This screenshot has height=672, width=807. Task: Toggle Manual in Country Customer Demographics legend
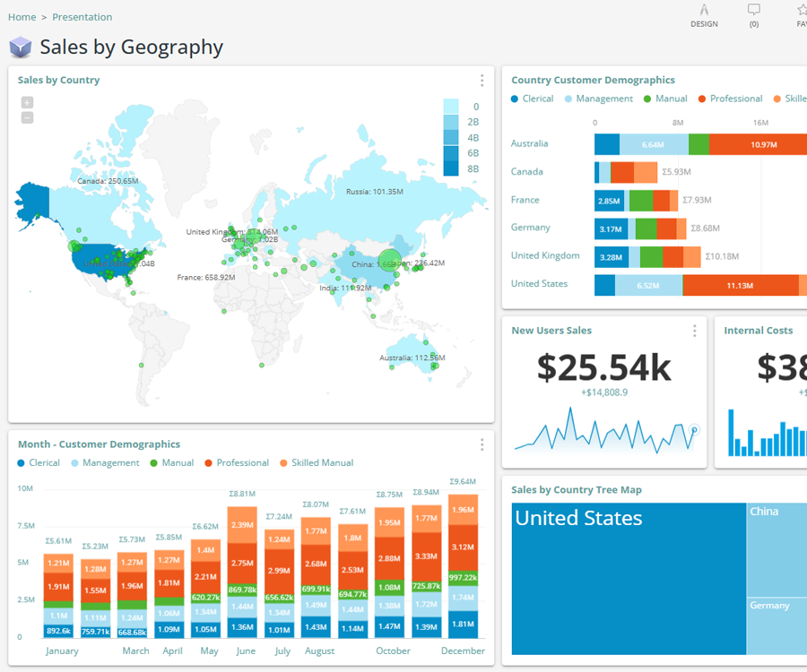coord(665,99)
